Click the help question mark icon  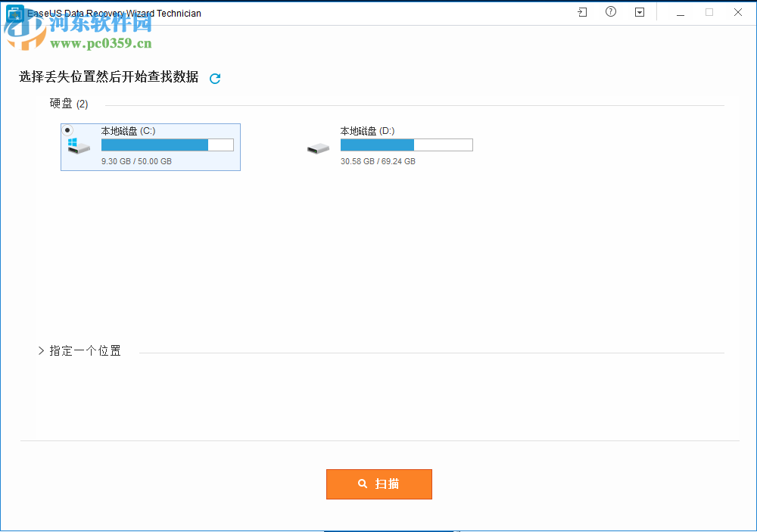tap(610, 12)
